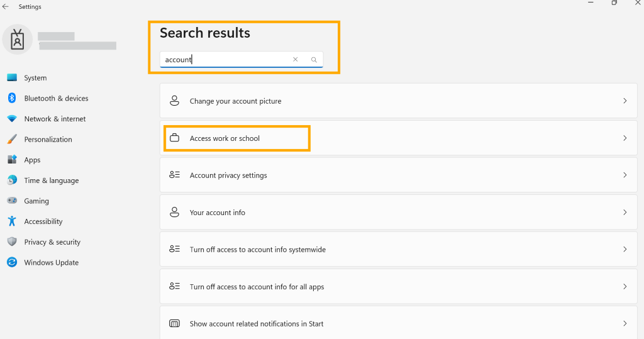Click inside the account search field
Screen dimensions: 644x339
point(226,60)
